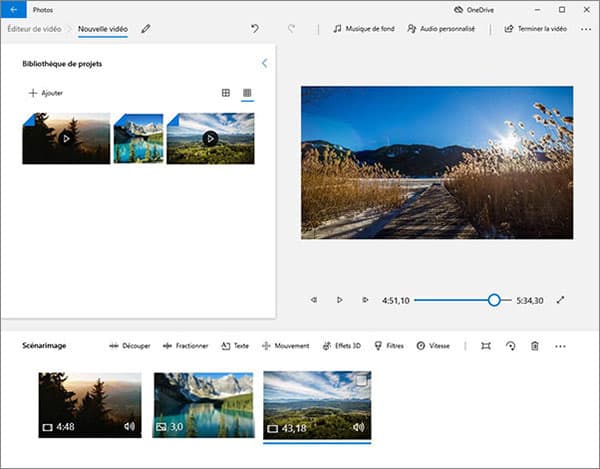Open preview in full screen
The width and height of the screenshot is (600, 469).
point(560,299)
